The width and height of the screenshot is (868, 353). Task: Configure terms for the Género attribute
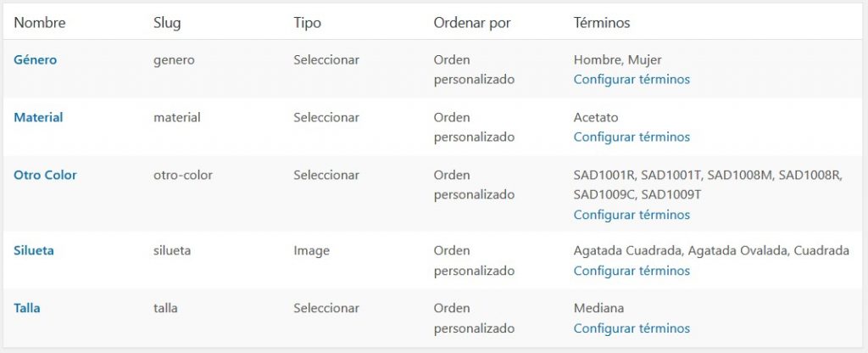(632, 79)
